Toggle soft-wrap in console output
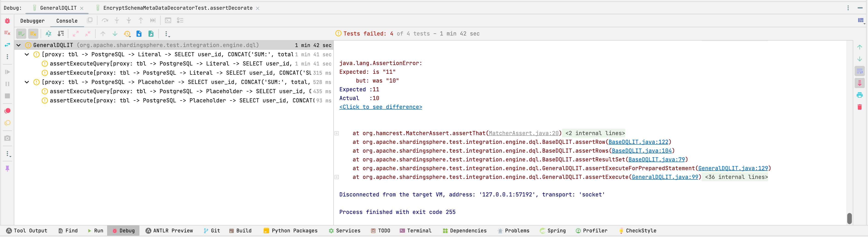 click(x=860, y=71)
